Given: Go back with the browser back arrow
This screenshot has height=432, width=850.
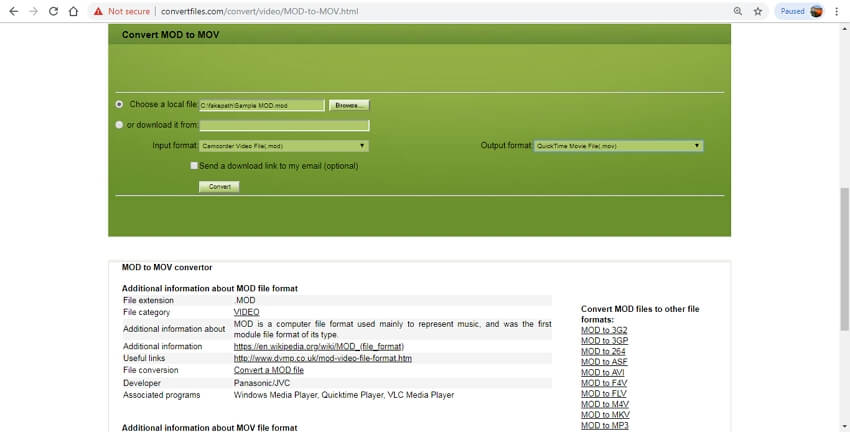Looking at the screenshot, I should tap(14, 11).
